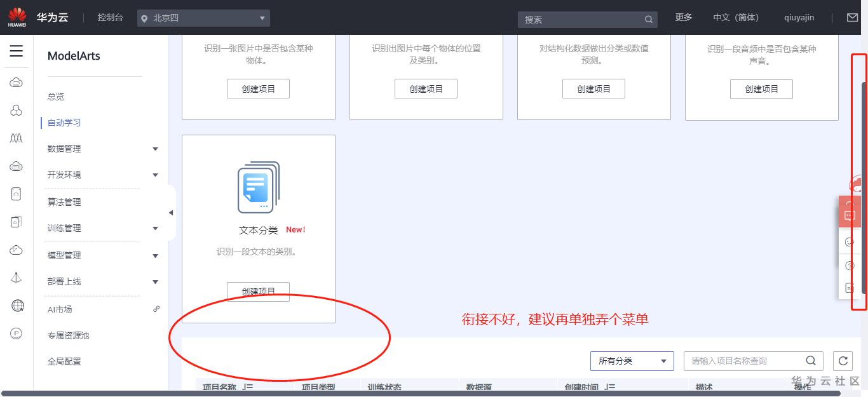Click the vertical page scrollbar
The height and width of the screenshot is (397, 868).
[x=864, y=187]
